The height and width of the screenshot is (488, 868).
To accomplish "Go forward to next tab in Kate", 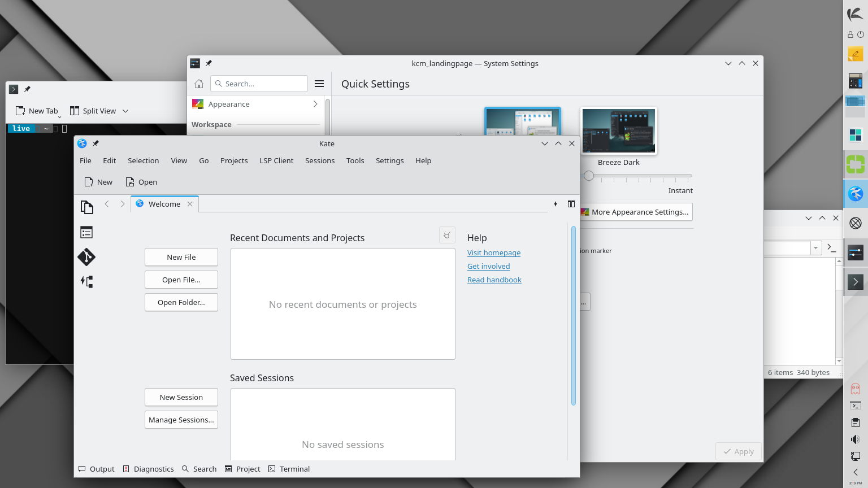I will [123, 204].
